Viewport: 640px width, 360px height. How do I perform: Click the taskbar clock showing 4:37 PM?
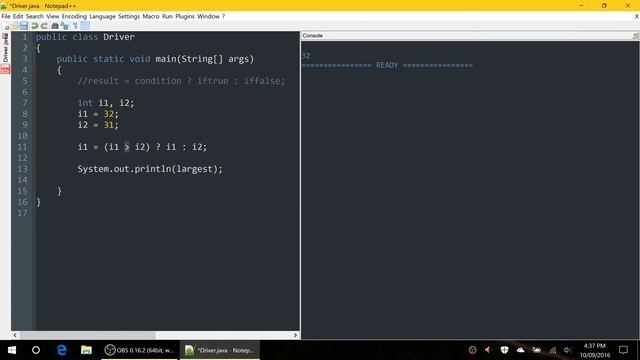(x=595, y=350)
